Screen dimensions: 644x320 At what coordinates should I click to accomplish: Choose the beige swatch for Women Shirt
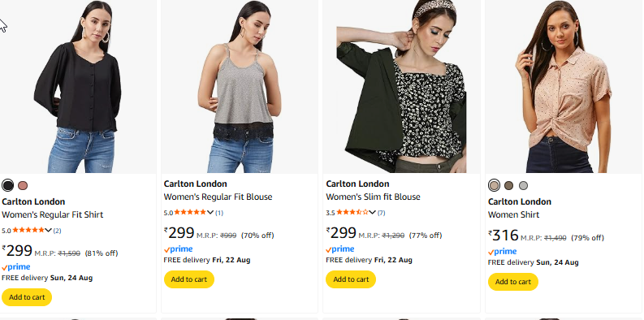(494, 186)
